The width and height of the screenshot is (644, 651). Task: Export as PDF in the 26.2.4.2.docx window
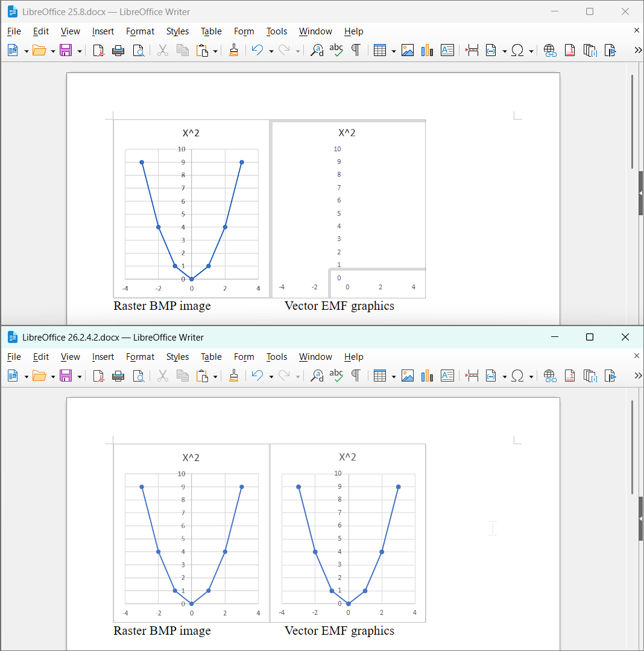click(x=98, y=376)
